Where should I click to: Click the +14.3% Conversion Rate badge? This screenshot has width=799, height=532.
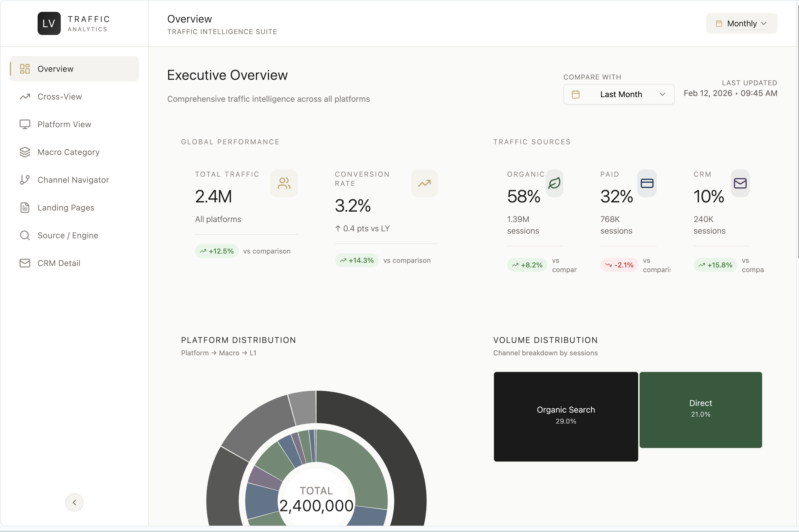pos(356,261)
